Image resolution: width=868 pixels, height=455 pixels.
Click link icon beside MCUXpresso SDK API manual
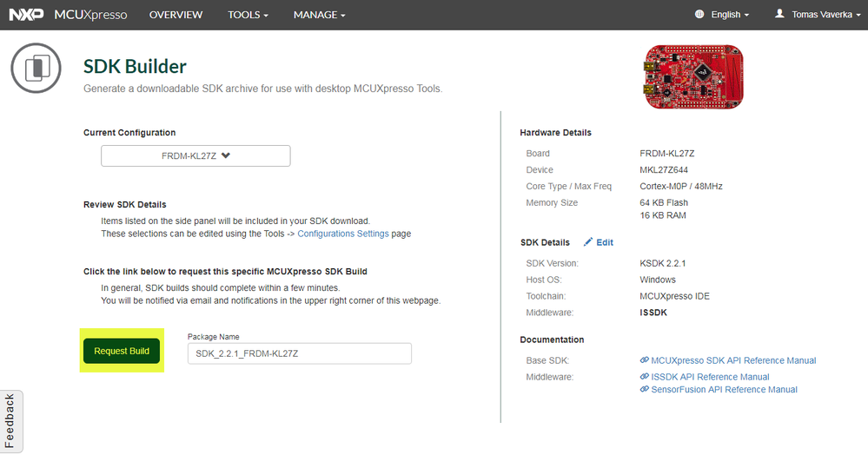coord(644,360)
